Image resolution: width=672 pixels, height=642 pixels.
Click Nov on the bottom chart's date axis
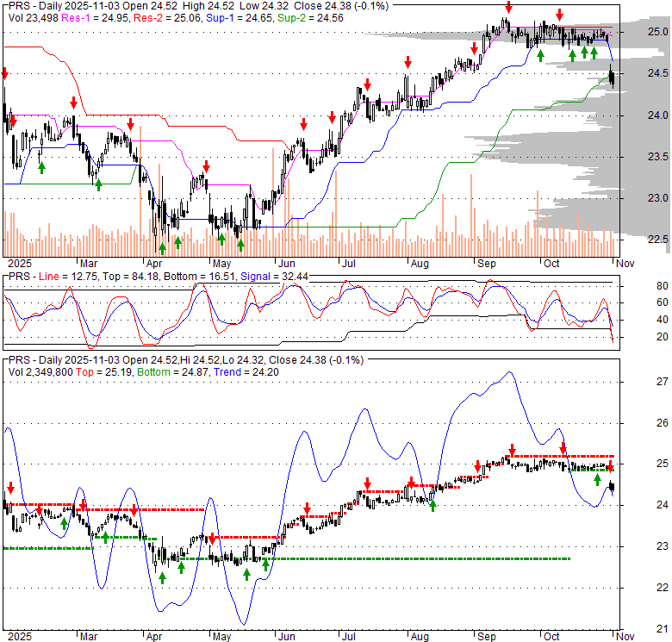pos(625,637)
